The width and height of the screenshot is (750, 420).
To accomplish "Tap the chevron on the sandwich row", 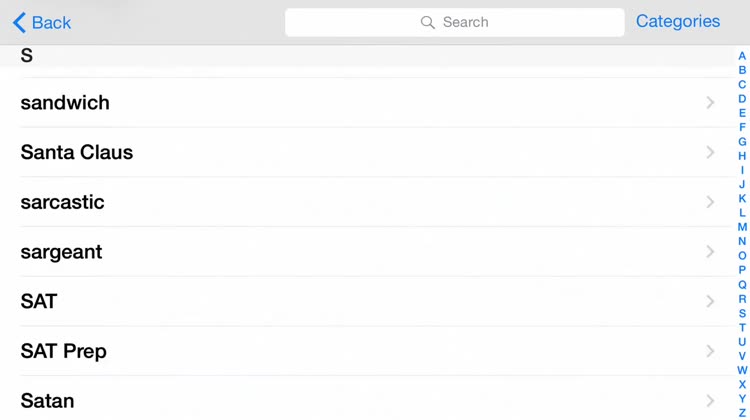I will [710, 103].
